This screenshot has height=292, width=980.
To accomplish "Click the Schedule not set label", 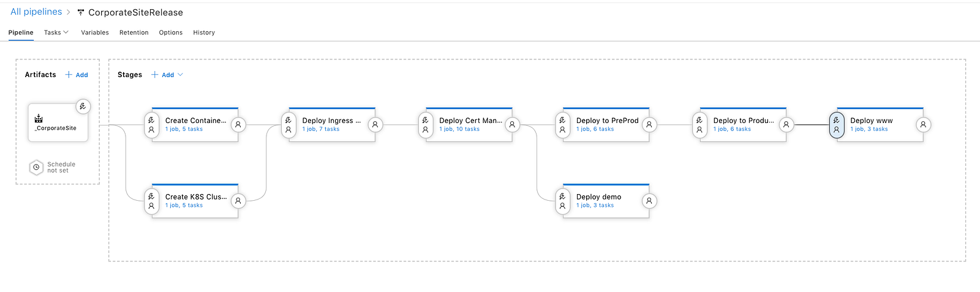I will (x=61, y=167).
